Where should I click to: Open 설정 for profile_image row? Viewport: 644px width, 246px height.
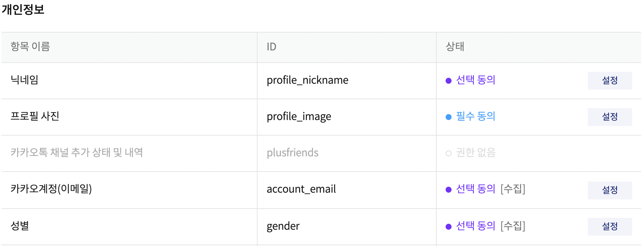(x=610, y=117)
